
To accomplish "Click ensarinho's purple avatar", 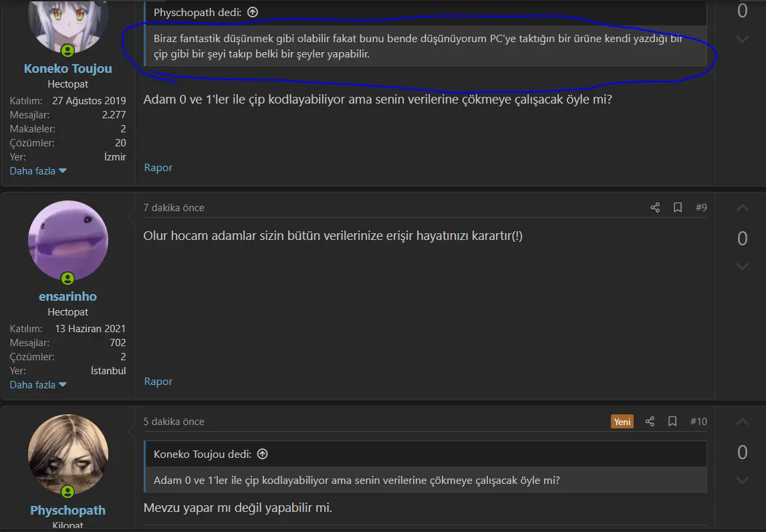I will (x=68, y=241).
